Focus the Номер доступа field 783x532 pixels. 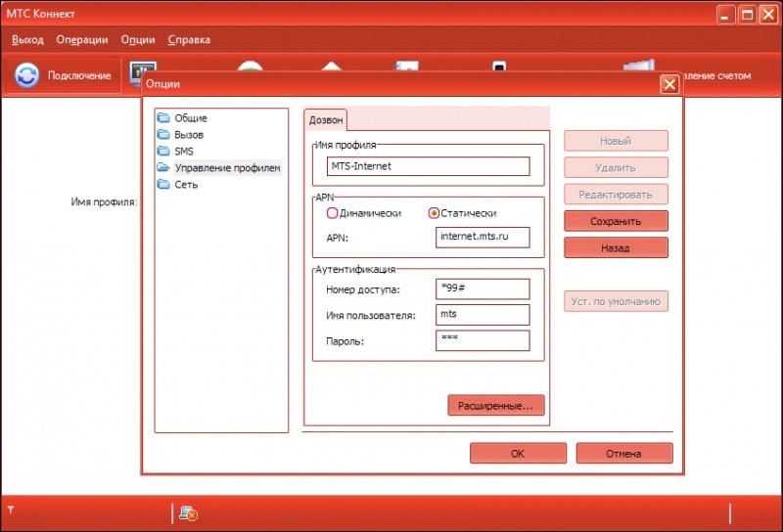483,288
